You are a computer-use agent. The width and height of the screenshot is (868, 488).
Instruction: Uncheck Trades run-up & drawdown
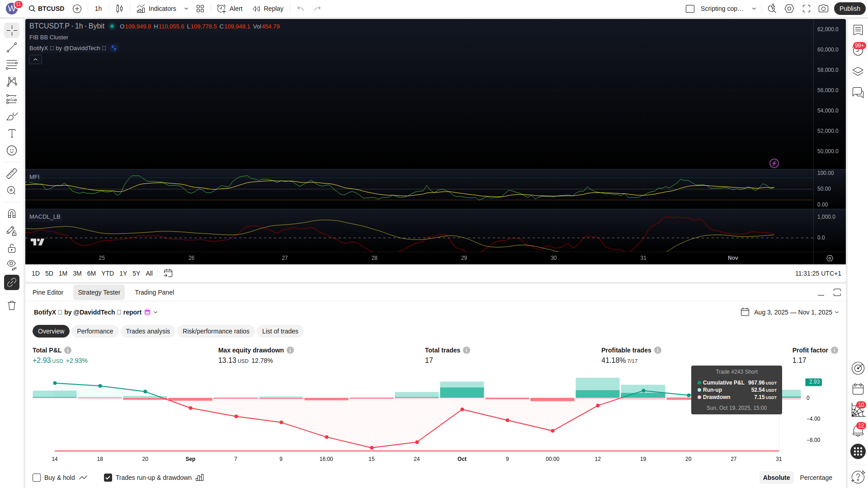[108, 478]
